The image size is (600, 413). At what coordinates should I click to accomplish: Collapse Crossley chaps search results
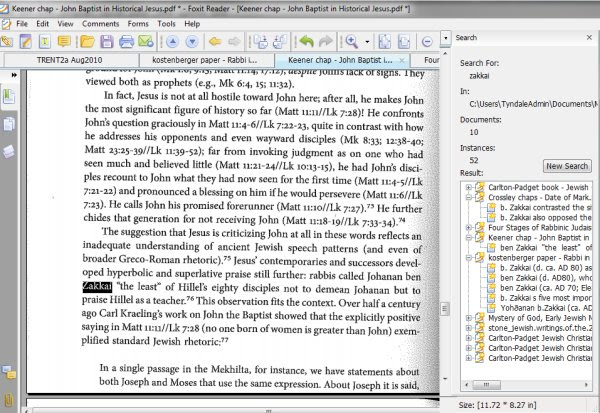coord(469,198)
